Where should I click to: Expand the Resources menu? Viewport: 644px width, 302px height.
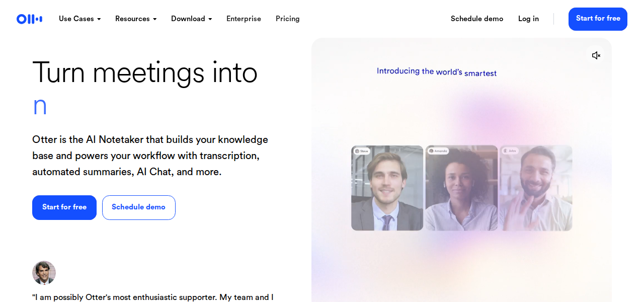click(135, 19)
